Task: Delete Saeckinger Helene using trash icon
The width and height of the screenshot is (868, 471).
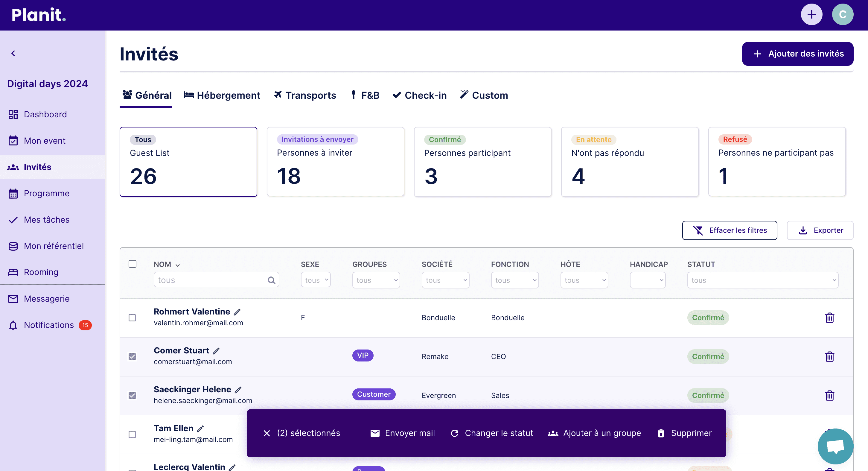Action: pyautogui.click(x=829, y=396)
